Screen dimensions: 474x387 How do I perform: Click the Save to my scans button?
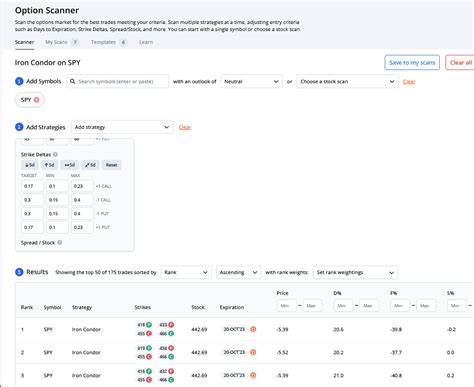(412, 63)
